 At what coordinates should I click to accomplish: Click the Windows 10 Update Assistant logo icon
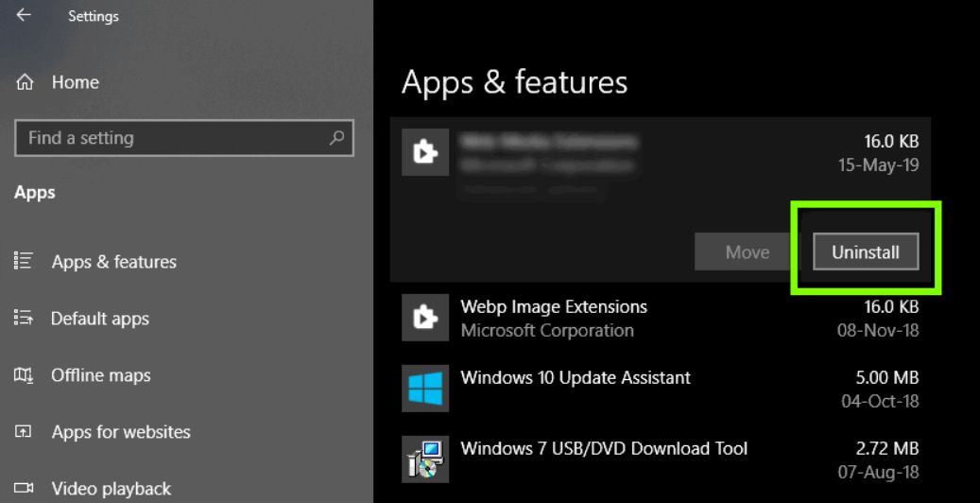tap(425, 388)
